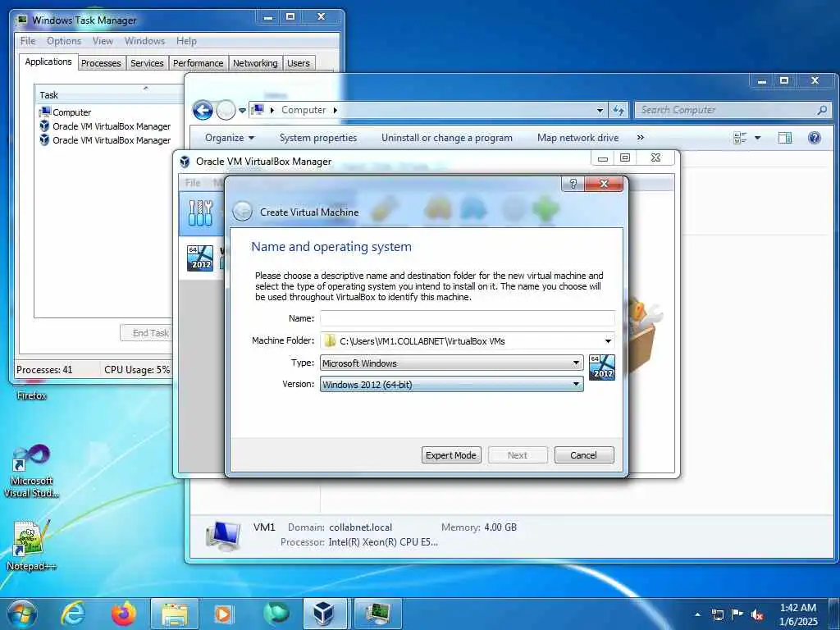Open the Version dropdown Windows 2012 (64-bit)
The image size is (840, 630).
pyautogui.click(x=452, y=384)
